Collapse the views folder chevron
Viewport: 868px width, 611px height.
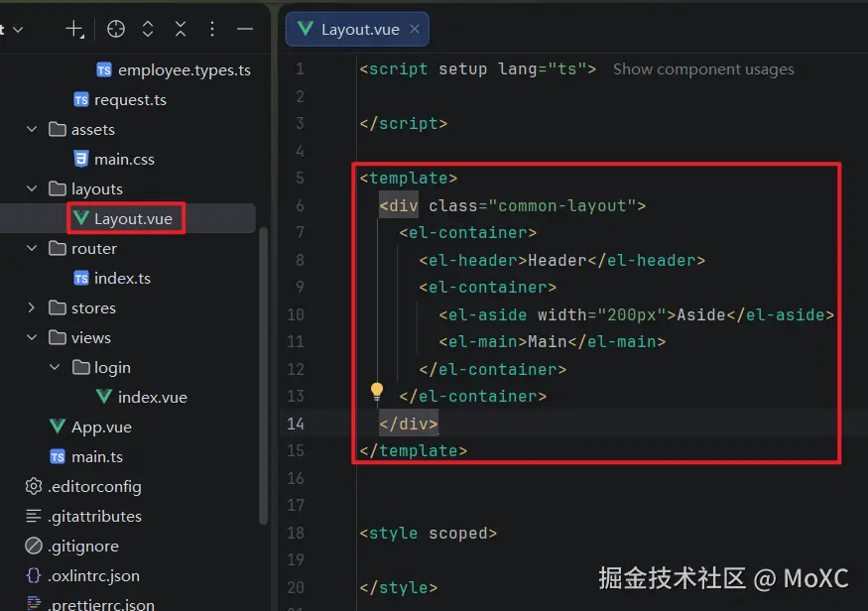(x=32, y=337)
